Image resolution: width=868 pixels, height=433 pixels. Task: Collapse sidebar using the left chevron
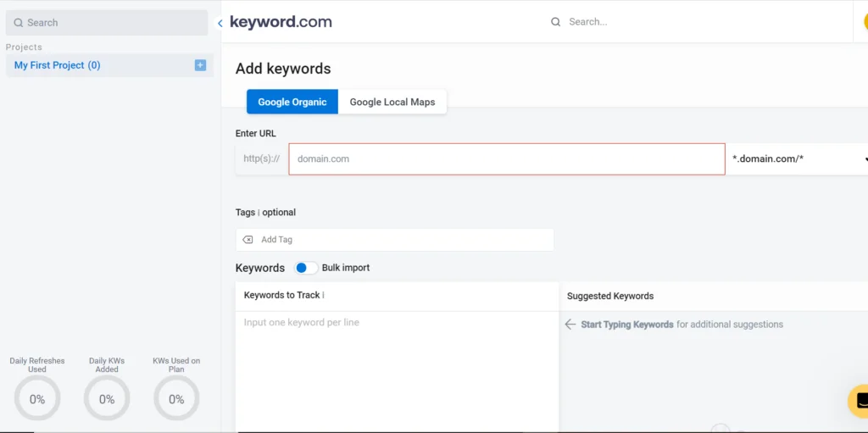pyautogui.click(x=220, y=23)
